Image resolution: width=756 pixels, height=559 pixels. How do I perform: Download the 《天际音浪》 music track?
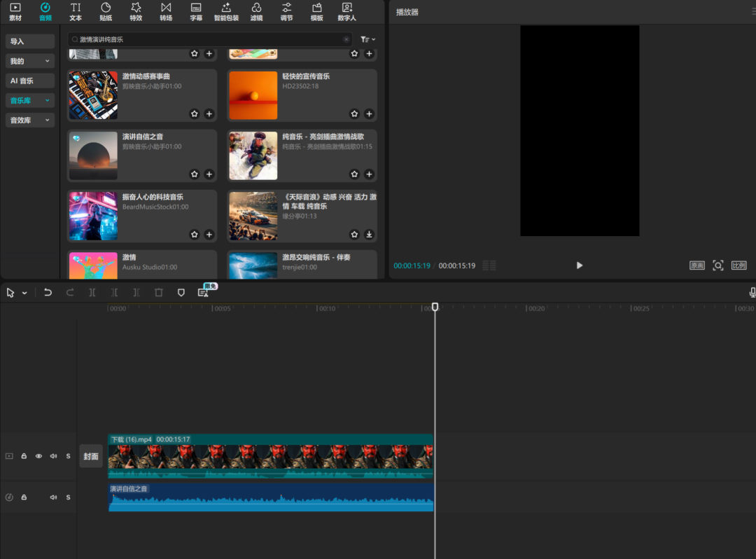point(369,235)
